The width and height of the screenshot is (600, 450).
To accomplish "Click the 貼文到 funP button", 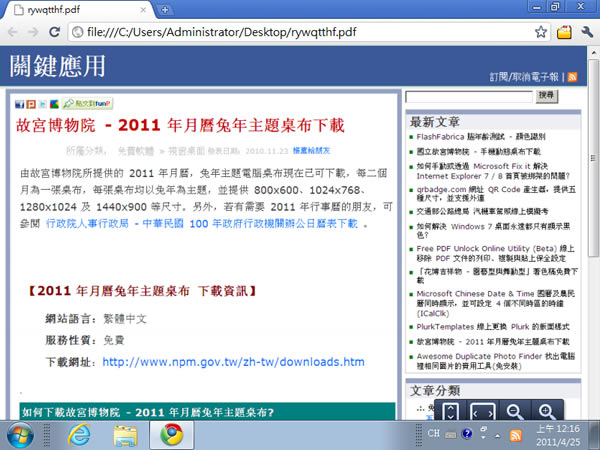I will tap(87, 103).
